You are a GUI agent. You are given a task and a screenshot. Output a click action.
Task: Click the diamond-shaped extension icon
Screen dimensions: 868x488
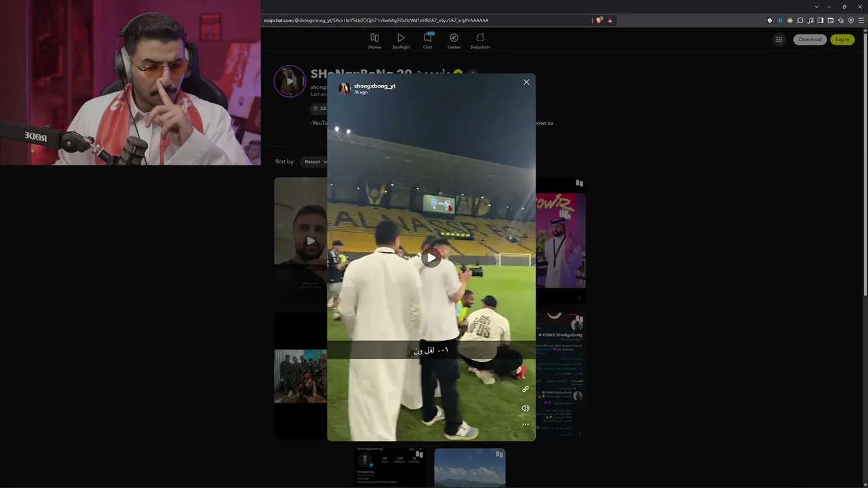coord(770,20)
